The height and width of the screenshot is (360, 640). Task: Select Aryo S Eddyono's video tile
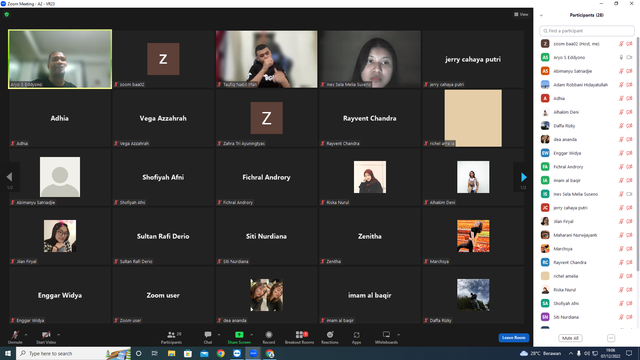click(x=60, y=59)
